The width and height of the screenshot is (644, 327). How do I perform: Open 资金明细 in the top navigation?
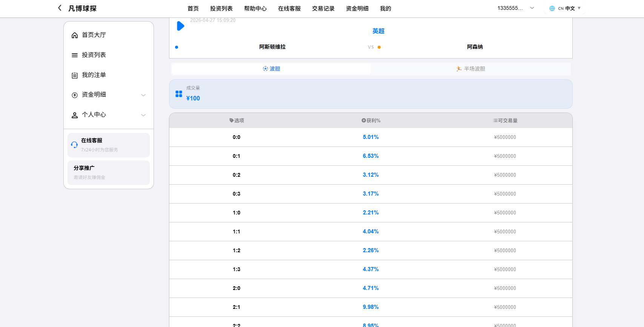pos(357,8)
